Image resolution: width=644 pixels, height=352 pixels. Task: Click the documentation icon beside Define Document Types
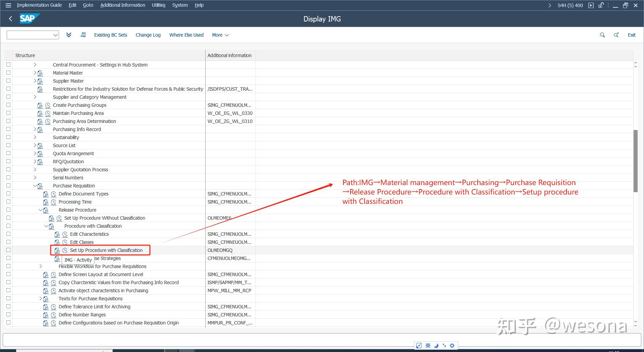pos(46,194)
